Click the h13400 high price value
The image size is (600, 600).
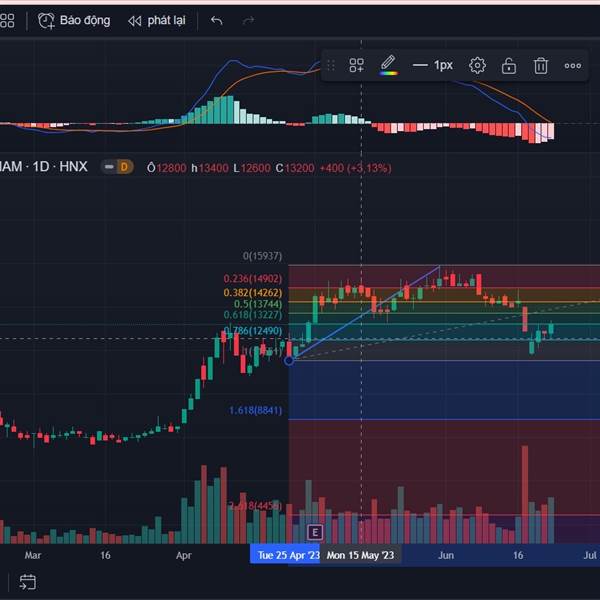tap(210, 168)
